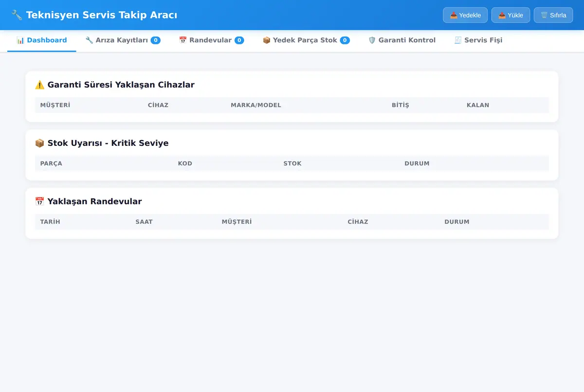The image size is (584, 392).
Task: Click the Yedekle backup button
Action: click(x=465, y=15)
